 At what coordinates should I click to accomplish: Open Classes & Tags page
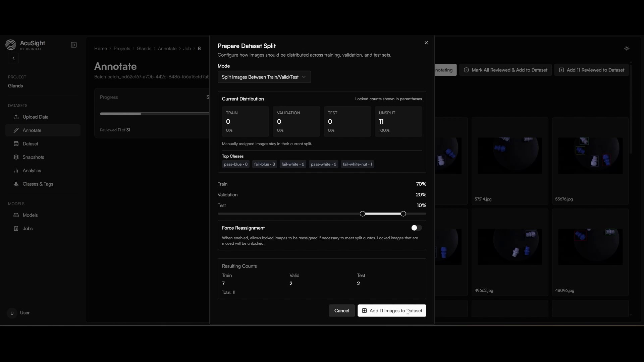(x=43, y=184)
